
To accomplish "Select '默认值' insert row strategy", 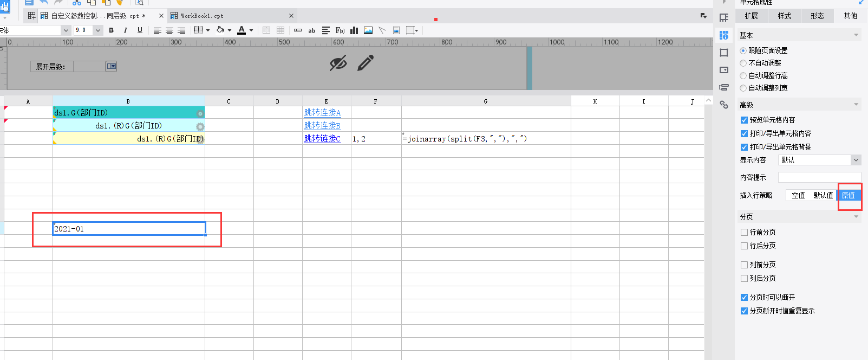I will click(823, 195).
